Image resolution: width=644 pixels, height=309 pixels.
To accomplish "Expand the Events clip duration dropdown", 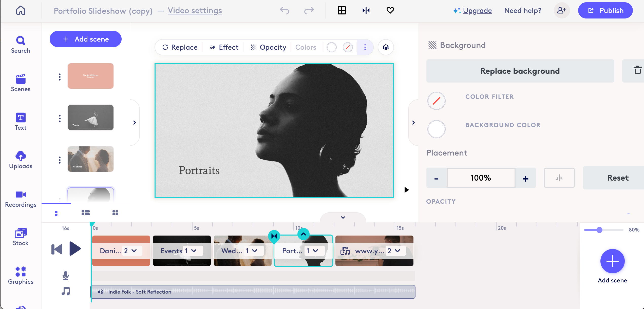I will pos(194,251).
